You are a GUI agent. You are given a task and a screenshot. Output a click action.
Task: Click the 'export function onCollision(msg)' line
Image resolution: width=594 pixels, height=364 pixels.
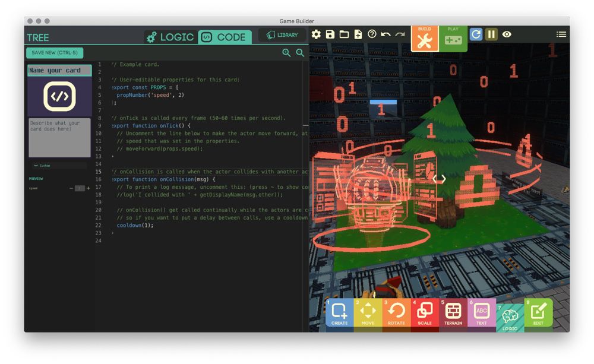163,179
